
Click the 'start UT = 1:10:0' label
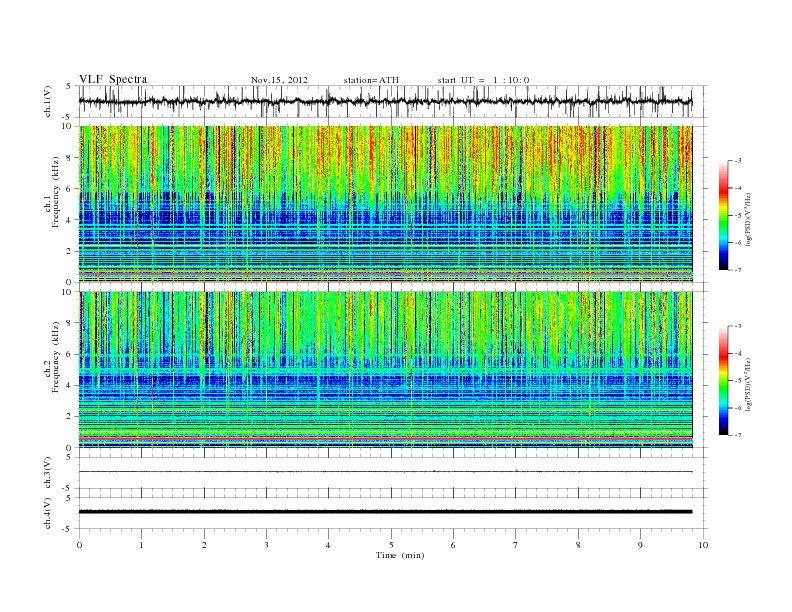pos(483,80)
